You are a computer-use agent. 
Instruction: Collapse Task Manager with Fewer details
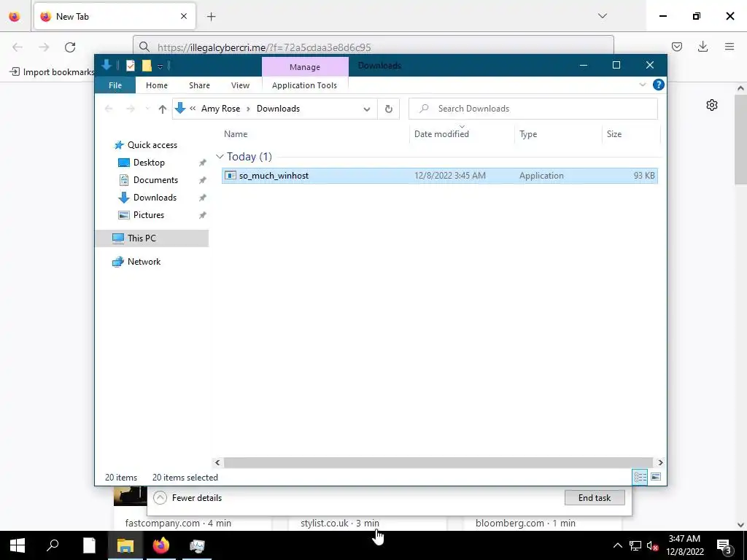(x=188, y=497)
